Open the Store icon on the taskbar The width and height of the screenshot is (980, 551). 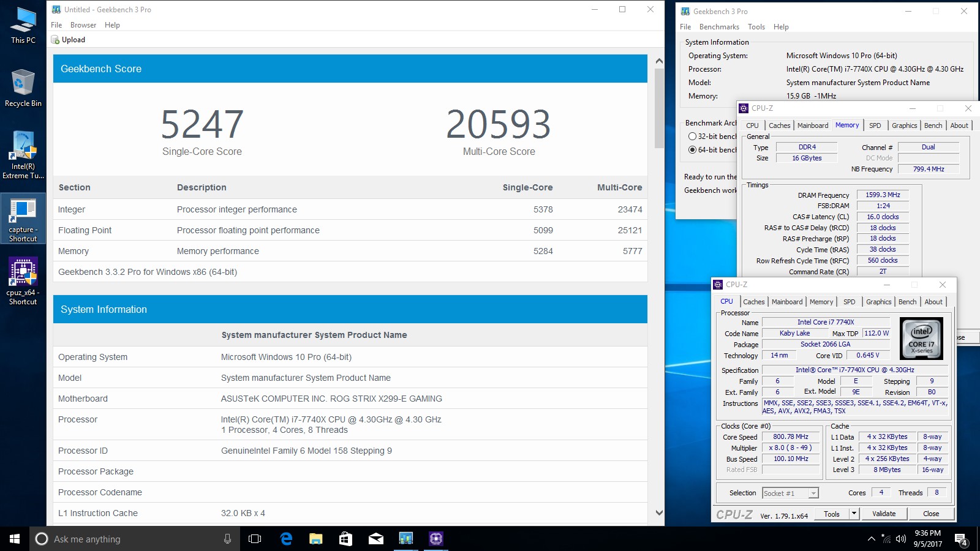click(346, 539)
